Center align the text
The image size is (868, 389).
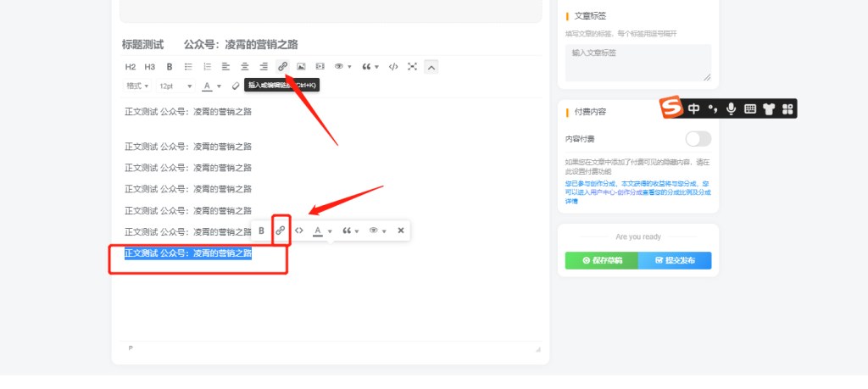(x=245, y=67)
